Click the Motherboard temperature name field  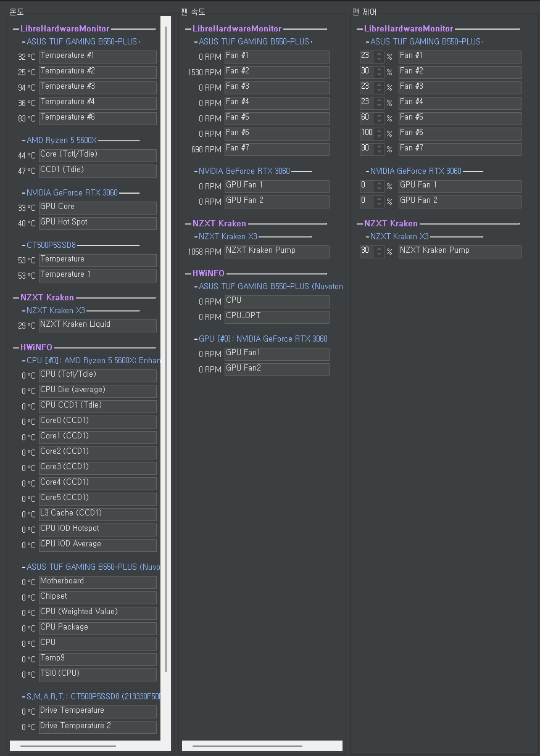click(98, 582)
